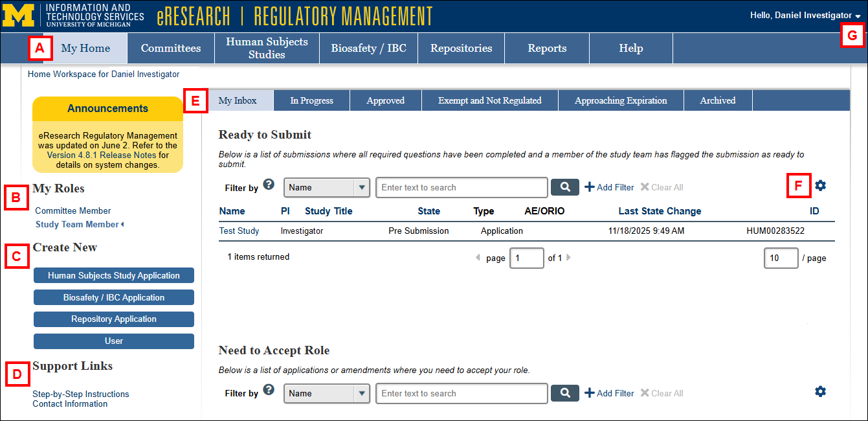Open settings gear for Need to Accept Role
Image resolution: width=868 pixels, height=421 pixels.
(821, 391)
